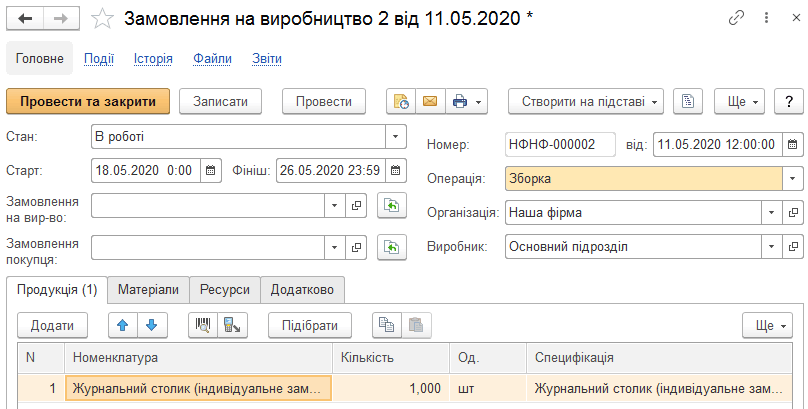808x409 pixels.
Task: Click the Специфікація cell in row 1
Action: [659, 388]
